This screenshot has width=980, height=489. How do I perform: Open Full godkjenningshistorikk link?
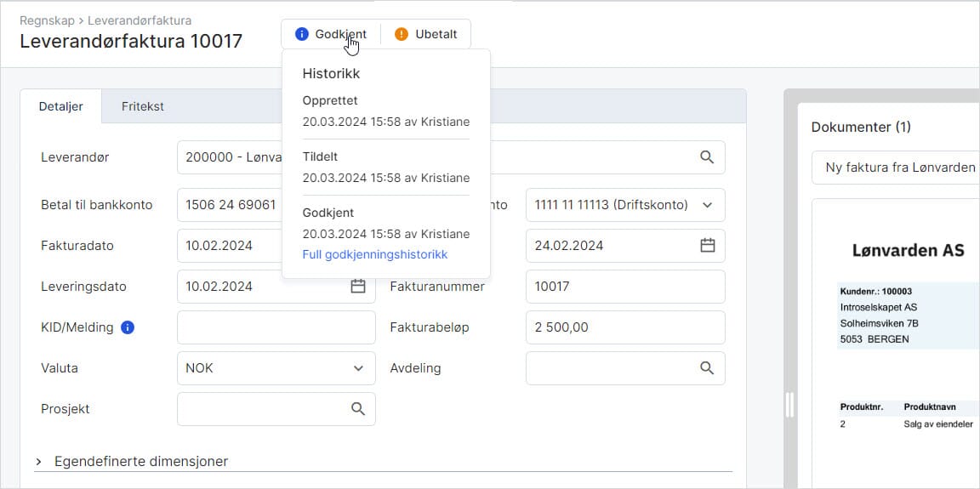(x=374, y=254)
